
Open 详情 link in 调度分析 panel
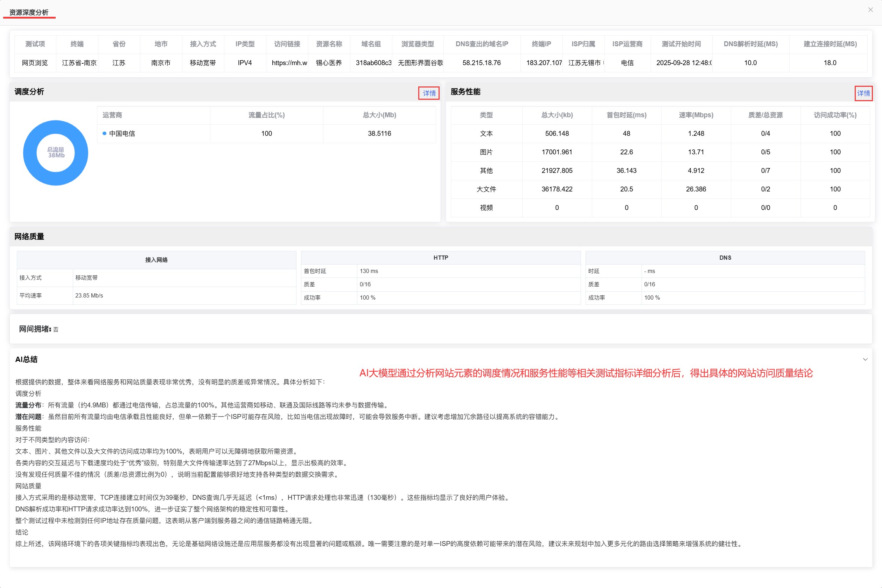tap(429, 93)
